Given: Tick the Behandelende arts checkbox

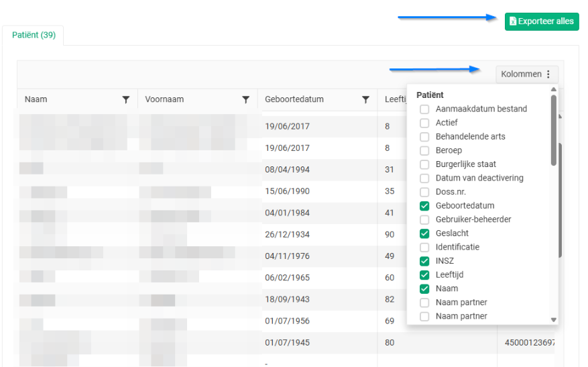Looking at the screenshot, I should click(x=424, y=137).
